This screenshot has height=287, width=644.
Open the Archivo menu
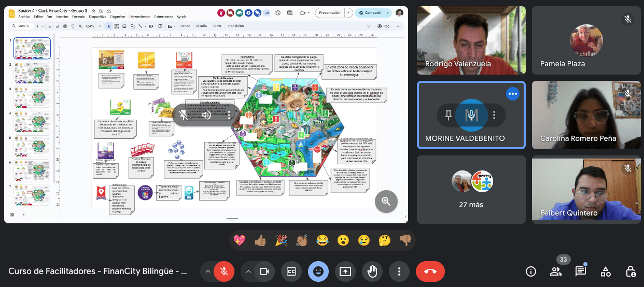coord(24,17)
